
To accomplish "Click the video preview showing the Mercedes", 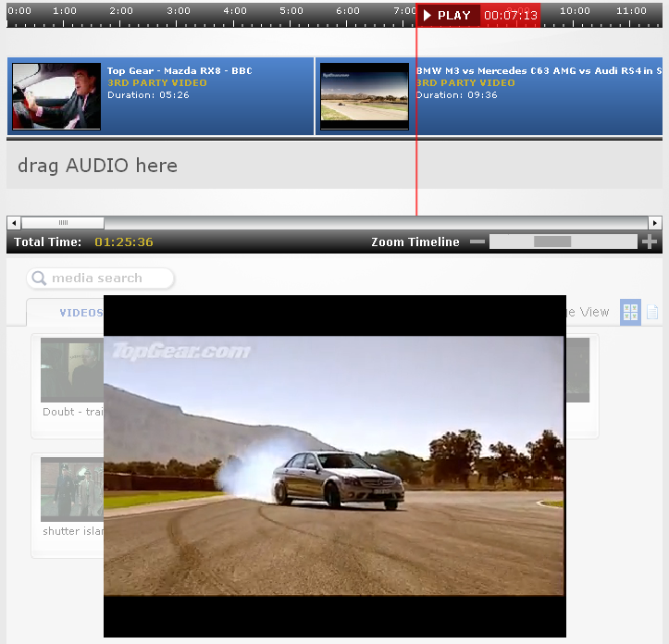I will tap(335, 466).
